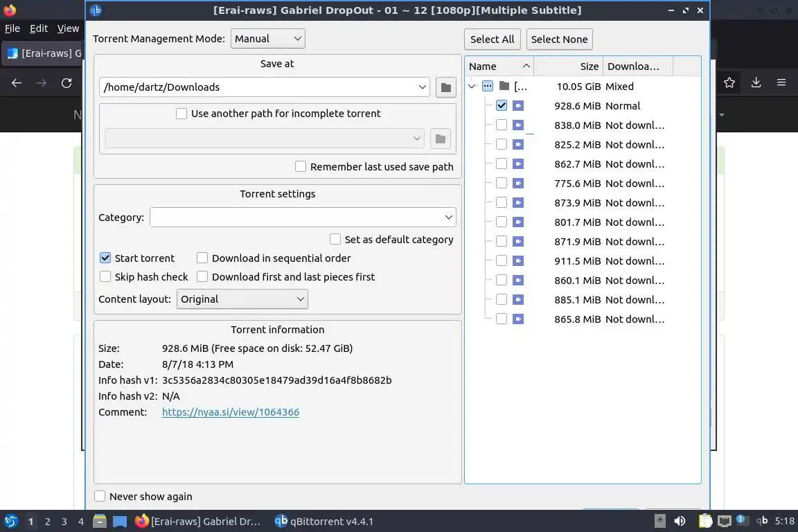
Task: Switch to workspace 4
Action: [x=81, y=522]
